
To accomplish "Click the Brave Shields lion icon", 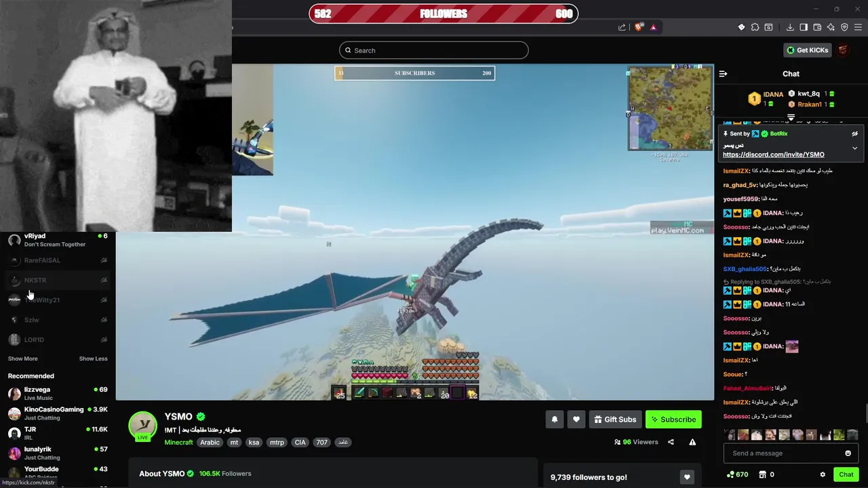I will point(639,27).
